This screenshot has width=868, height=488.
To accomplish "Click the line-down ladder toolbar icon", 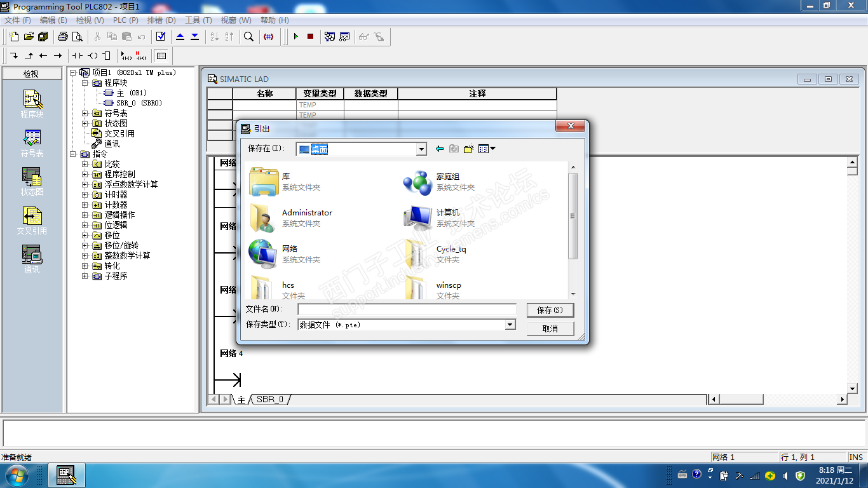I will pos(14,56).
